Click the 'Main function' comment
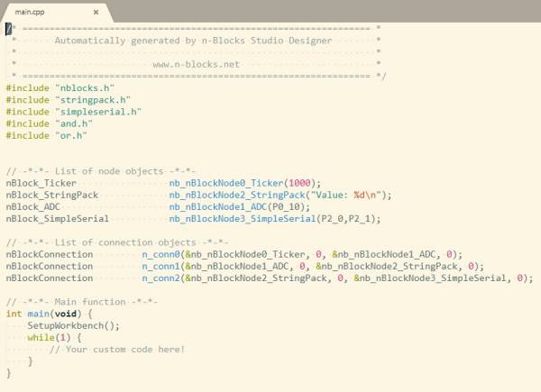The width and height of the screenshot is (541, 392). coord(82,302)
